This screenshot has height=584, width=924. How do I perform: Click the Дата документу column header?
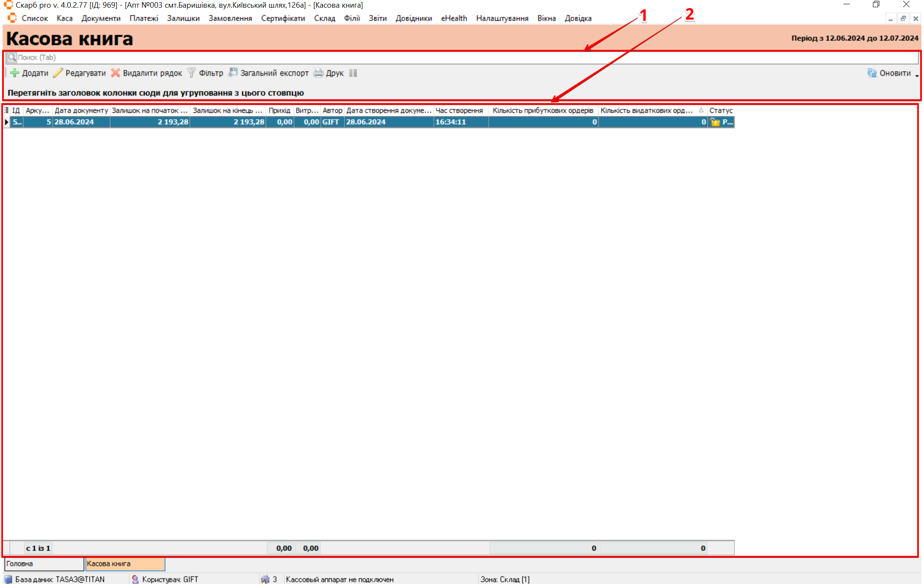81,110
